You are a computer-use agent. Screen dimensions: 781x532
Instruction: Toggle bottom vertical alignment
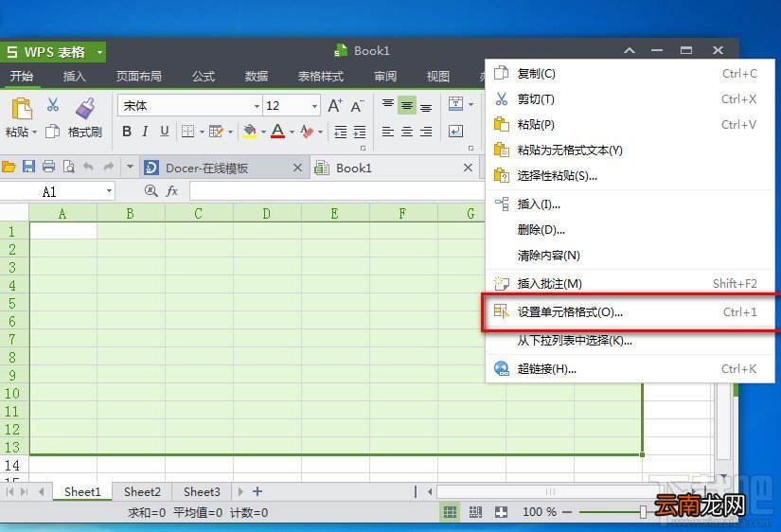point(426,107)
